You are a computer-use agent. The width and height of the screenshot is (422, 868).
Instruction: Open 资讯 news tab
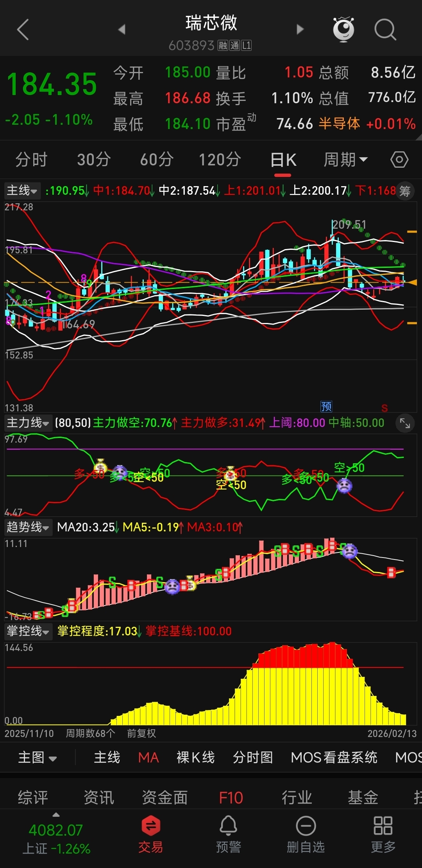tap(99, 798)
